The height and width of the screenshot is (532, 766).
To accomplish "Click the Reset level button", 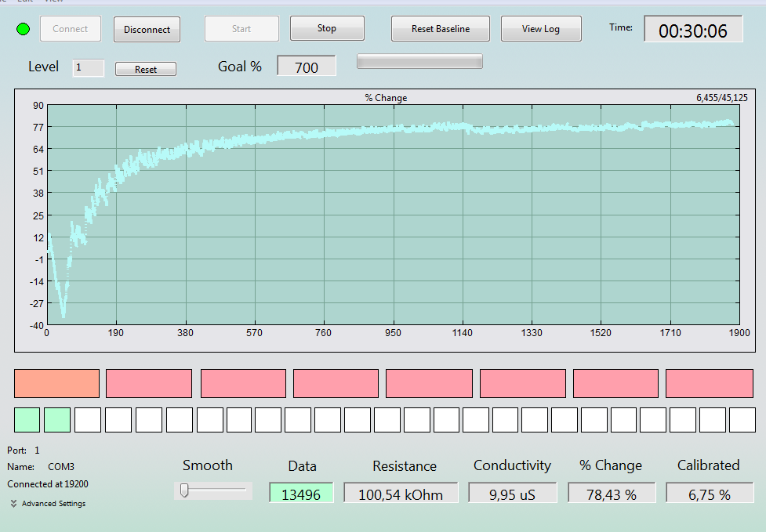I will tap(146, 69).
